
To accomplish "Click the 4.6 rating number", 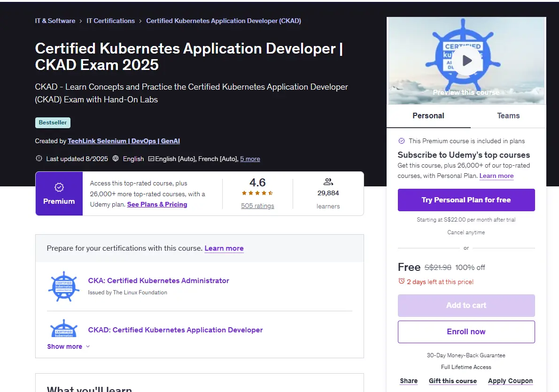I will (257, 183).
